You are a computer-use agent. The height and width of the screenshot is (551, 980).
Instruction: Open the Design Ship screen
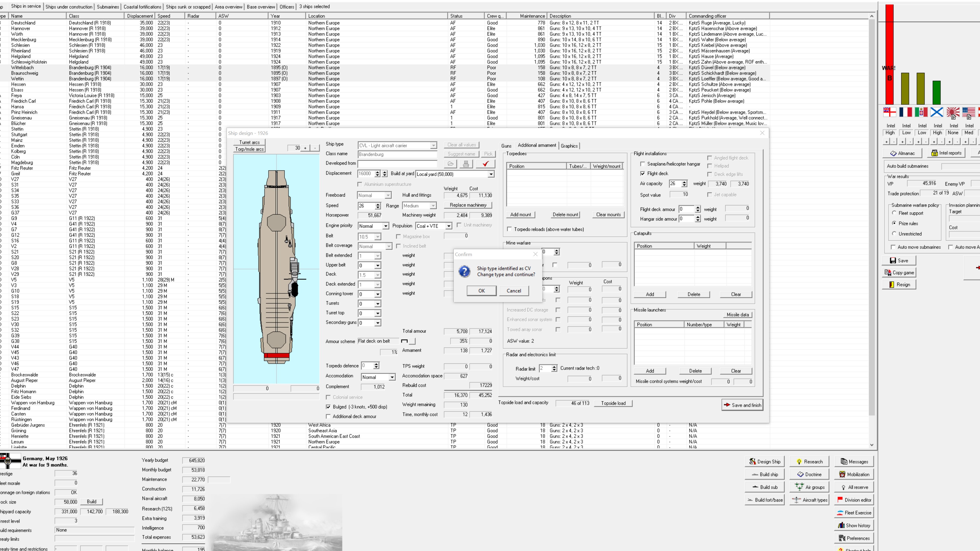click(765, 462)
